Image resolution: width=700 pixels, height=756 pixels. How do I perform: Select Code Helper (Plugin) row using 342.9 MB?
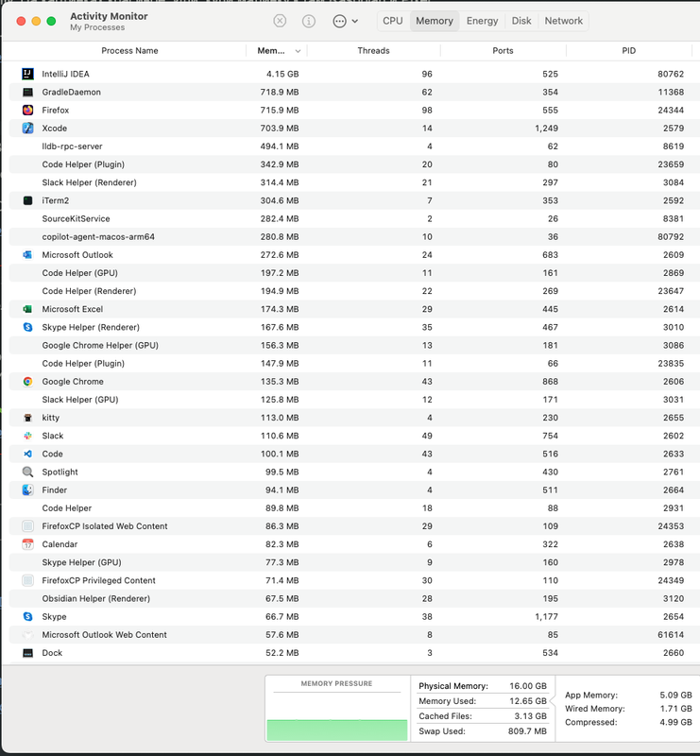click(x=354, y=164)
